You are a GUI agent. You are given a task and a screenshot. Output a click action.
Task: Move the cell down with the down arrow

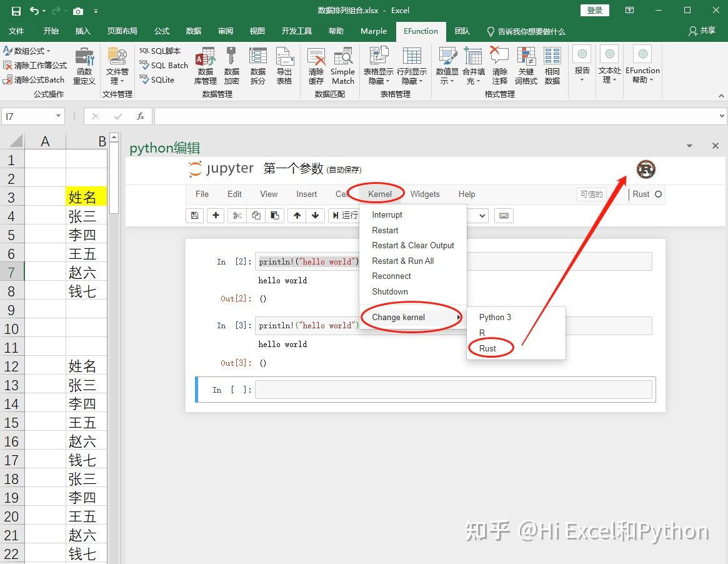(315, 216)
